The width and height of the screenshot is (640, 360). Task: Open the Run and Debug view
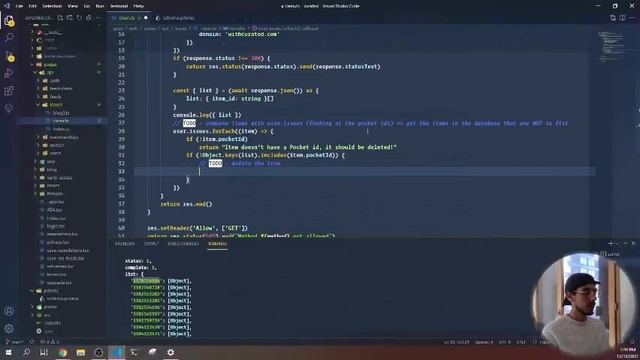(x=9, y=73)
